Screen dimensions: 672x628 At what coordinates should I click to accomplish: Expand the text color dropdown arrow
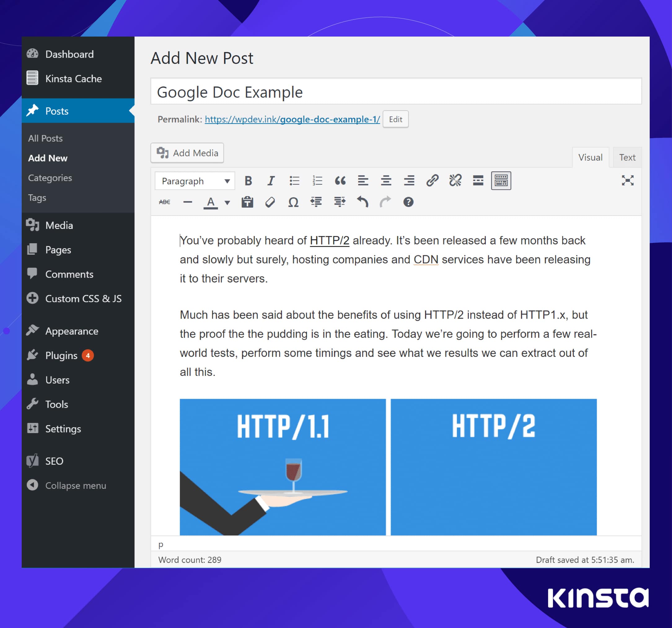(227, 203)
